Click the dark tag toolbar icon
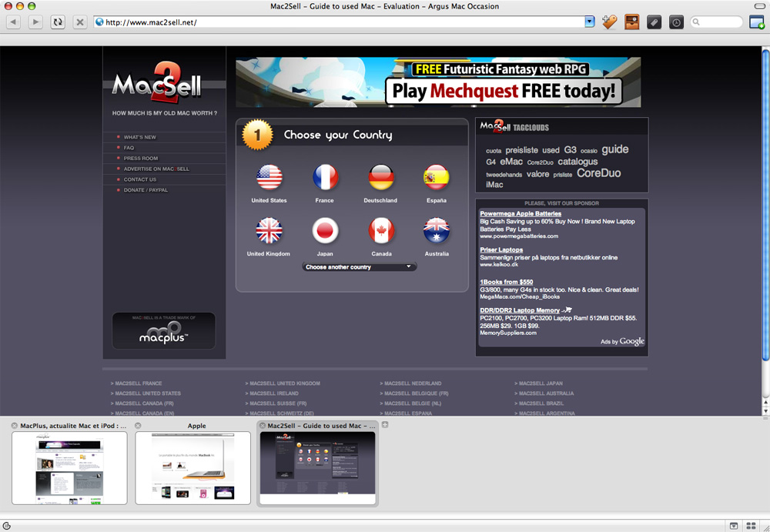770x532 pixels. tap(654, 22)
